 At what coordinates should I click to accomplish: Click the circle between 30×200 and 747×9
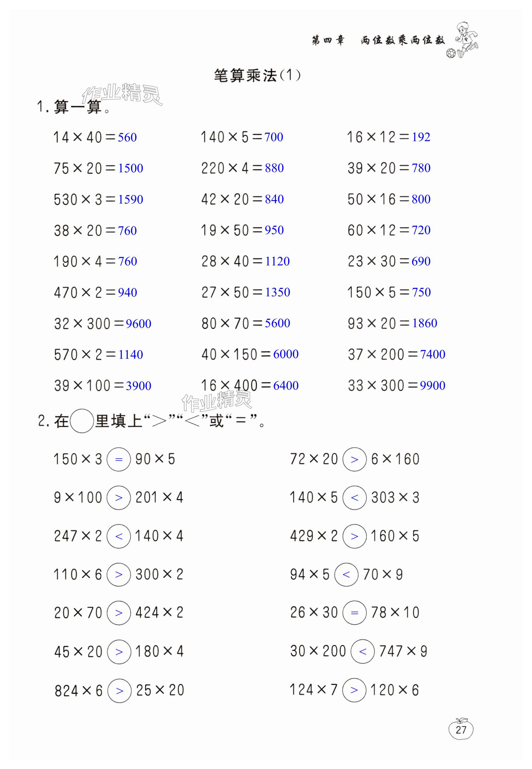(363, 651)
